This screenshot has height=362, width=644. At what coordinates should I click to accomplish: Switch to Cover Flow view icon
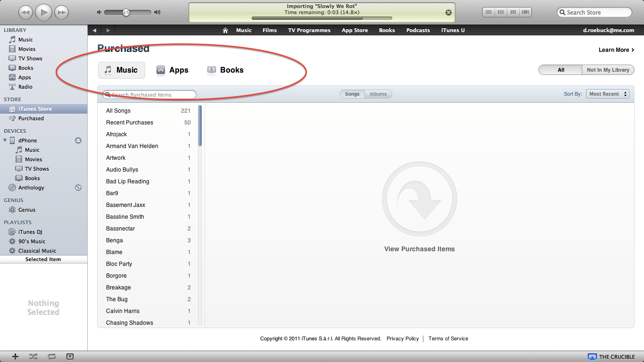525,12
